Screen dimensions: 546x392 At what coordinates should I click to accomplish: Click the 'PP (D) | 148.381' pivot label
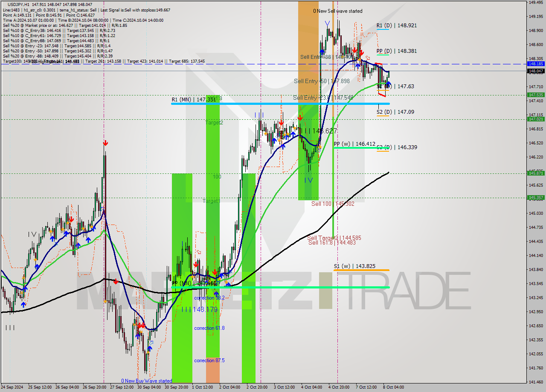point(397,51)
